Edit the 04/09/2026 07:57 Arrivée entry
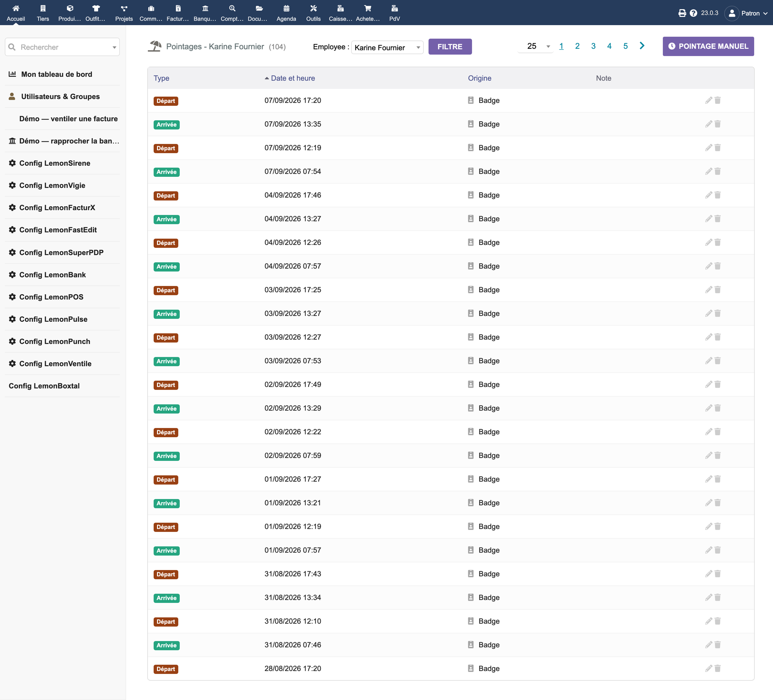This screenshot has height=700, width=773. [709, 266]
